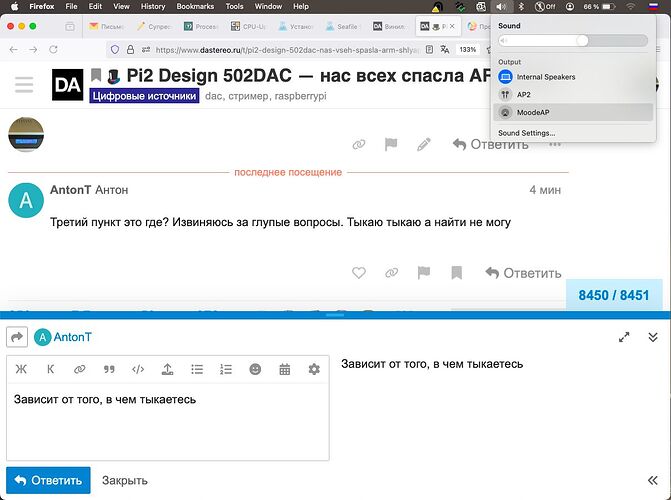Adjust the Sound volume slider
This screenshot has height=500, width=671.
(x=573, y=41)
